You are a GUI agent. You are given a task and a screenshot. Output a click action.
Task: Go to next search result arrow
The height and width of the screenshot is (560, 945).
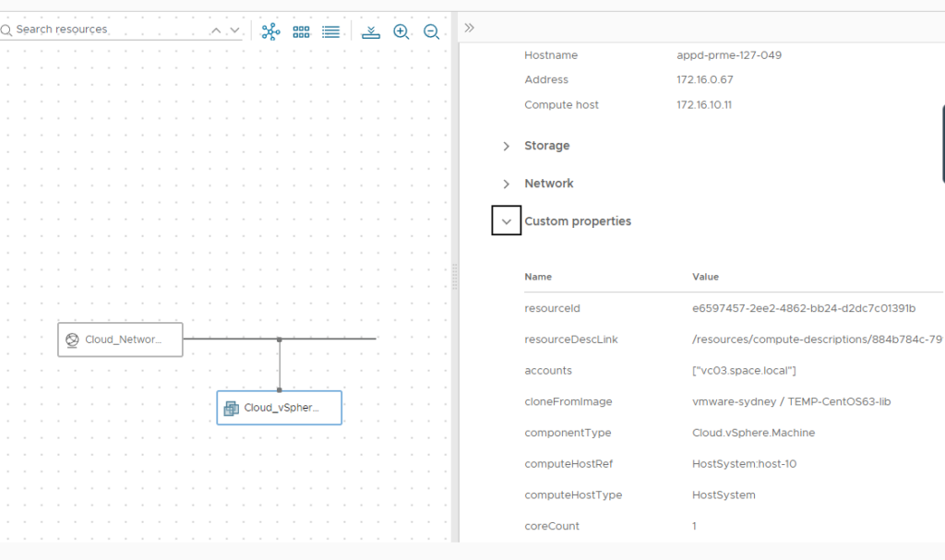click(x=235, y=30)
